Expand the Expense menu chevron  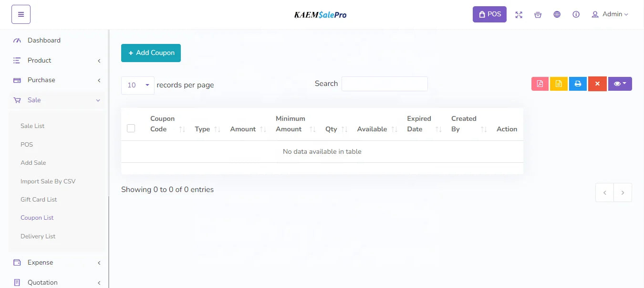coord(99,263)
